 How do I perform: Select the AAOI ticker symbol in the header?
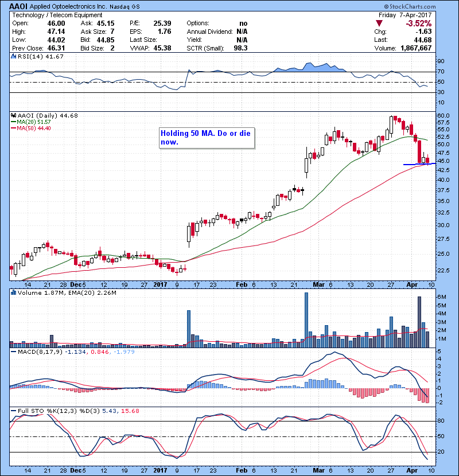(x=18, y=6)
